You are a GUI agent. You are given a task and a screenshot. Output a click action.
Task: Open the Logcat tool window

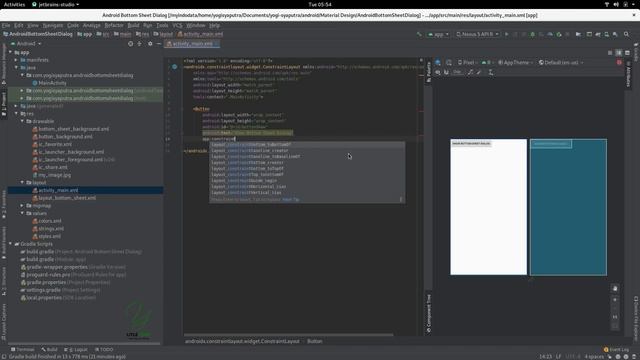coord(76,349)
